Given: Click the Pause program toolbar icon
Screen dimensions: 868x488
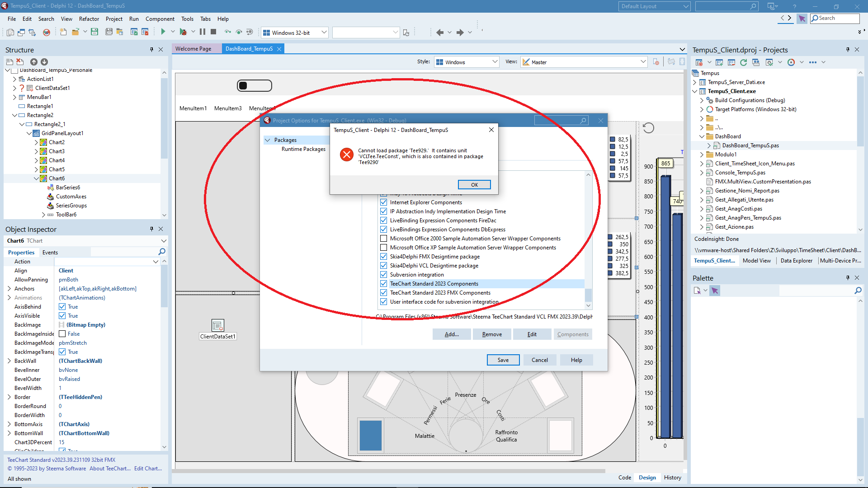Looking at the screenshot, I should [x=203, y=32].
